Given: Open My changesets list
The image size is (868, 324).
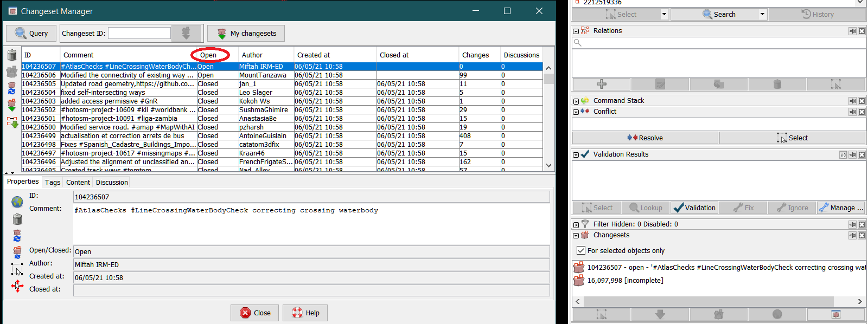Looking at the screenshot, I should tap(246, 33).
